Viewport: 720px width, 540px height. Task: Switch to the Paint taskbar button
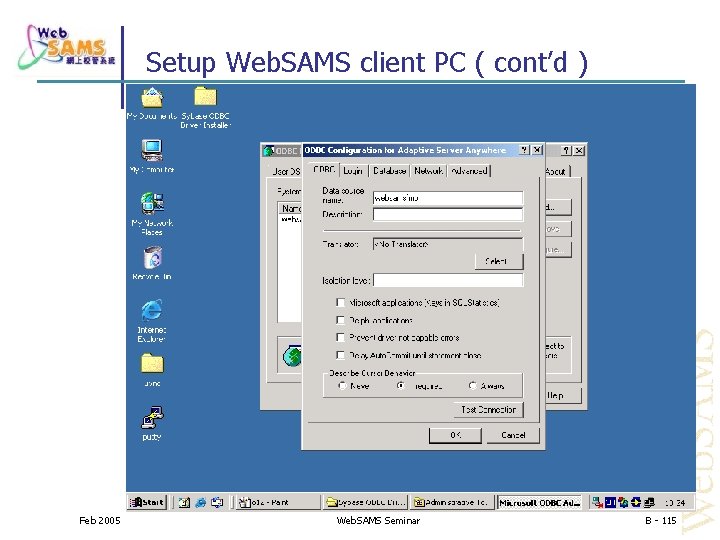pos(278,502)
